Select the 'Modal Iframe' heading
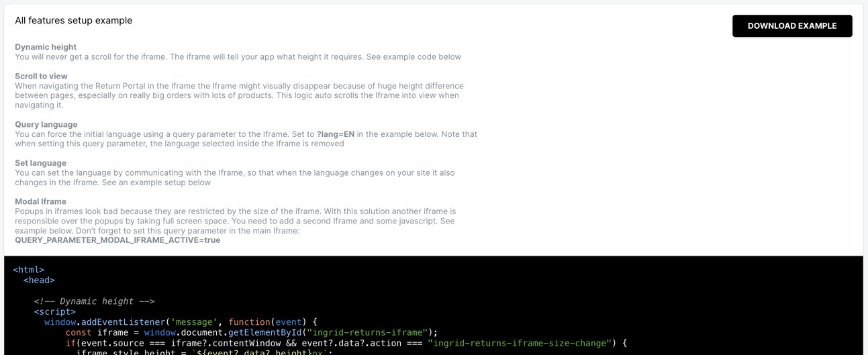The height and width of the screenshot is (355, 868). 40,201
